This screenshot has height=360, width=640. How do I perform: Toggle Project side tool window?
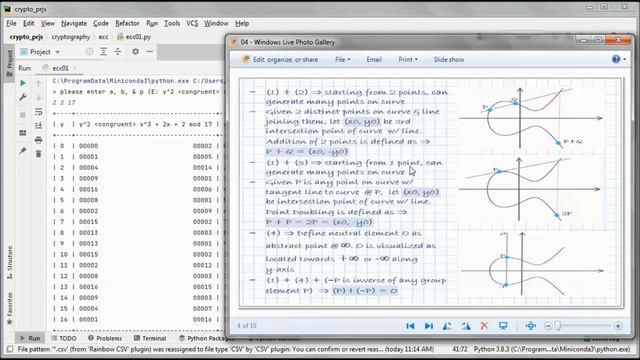9,64
